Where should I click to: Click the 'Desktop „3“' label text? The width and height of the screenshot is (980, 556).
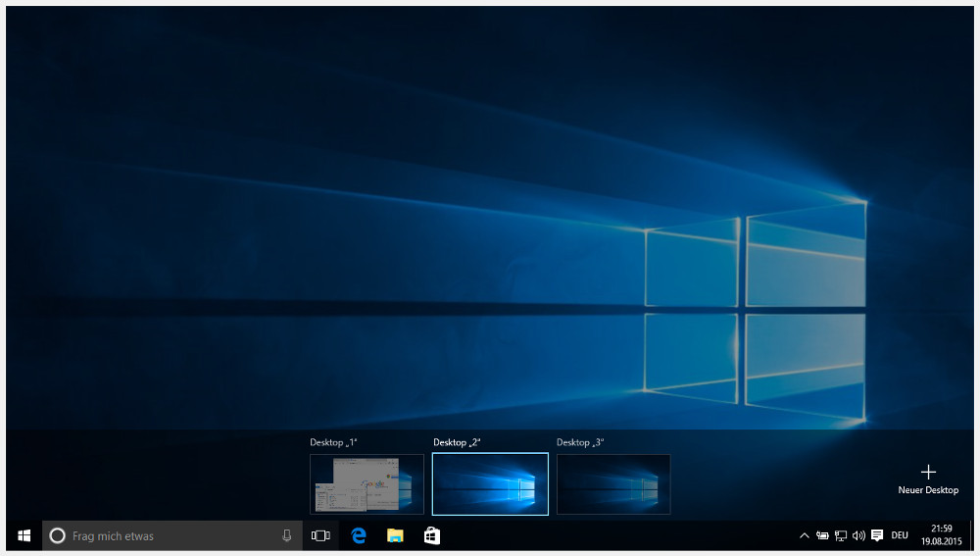coord(580,443)
